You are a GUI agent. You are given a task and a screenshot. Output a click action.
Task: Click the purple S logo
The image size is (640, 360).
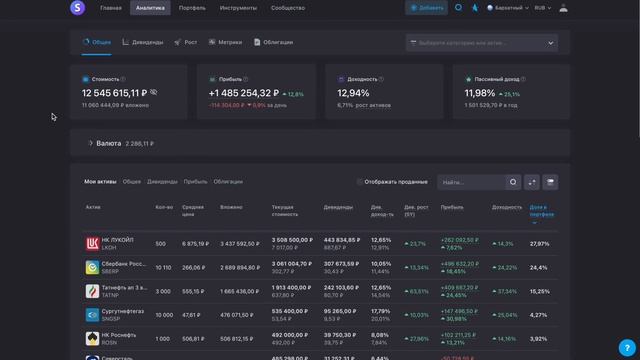pyautogui.click(x=78, y=8)
